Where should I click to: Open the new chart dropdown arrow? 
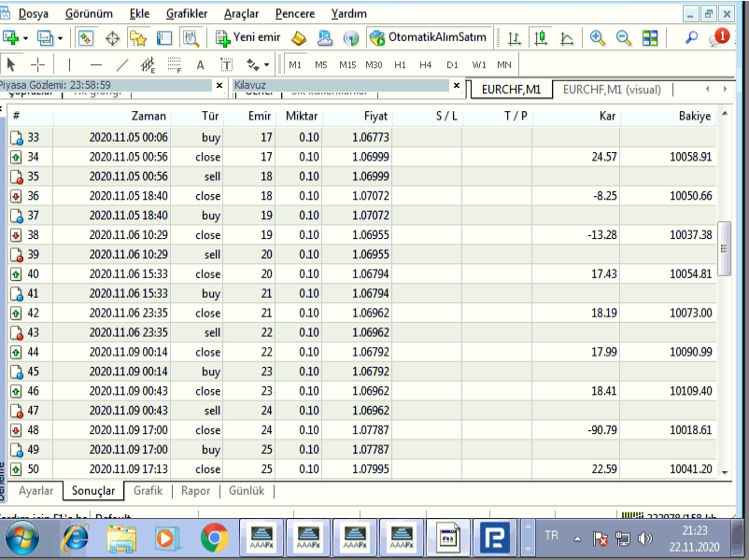coord(25,38)
